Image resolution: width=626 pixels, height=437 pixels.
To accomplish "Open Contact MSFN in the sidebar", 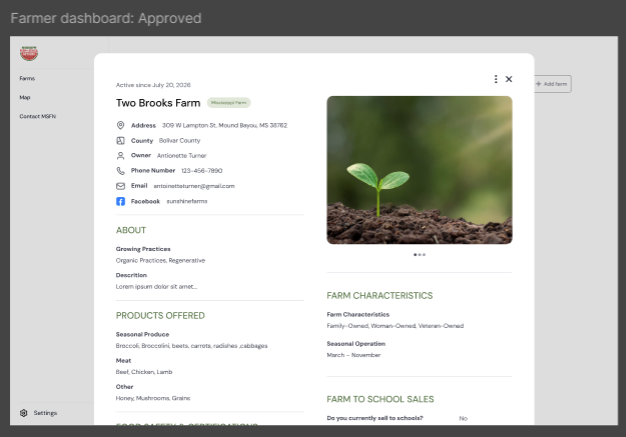I will pyautogui.click(x=38, y=116).
